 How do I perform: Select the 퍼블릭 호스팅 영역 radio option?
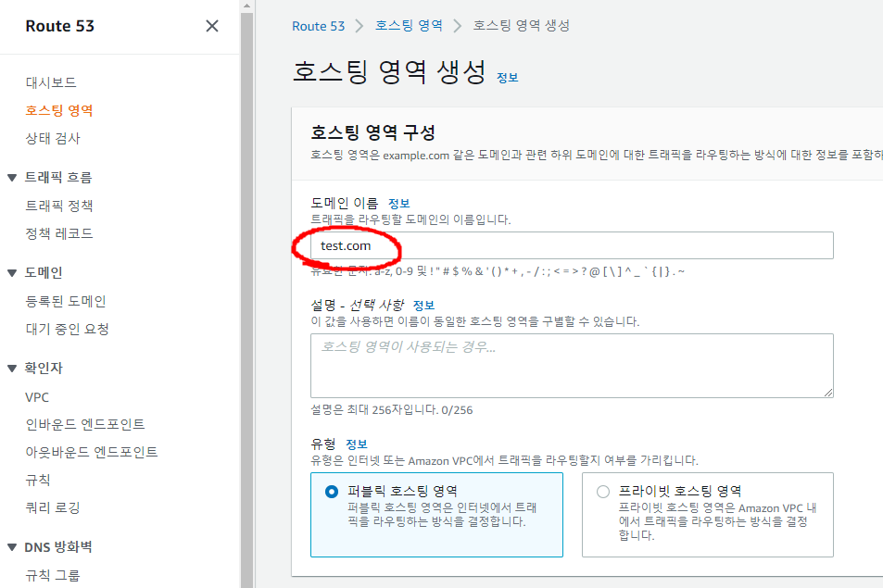click(332, 492)
